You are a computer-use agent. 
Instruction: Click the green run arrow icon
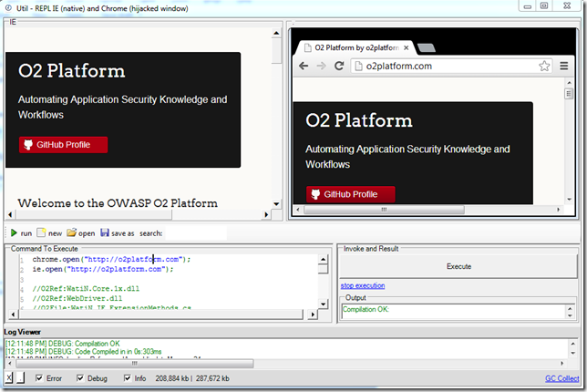tap(14, 233)
